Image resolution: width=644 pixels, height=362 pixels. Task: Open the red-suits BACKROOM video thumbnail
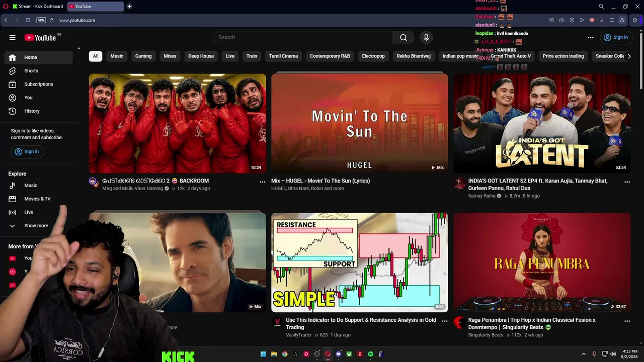(x=178, y=123)
